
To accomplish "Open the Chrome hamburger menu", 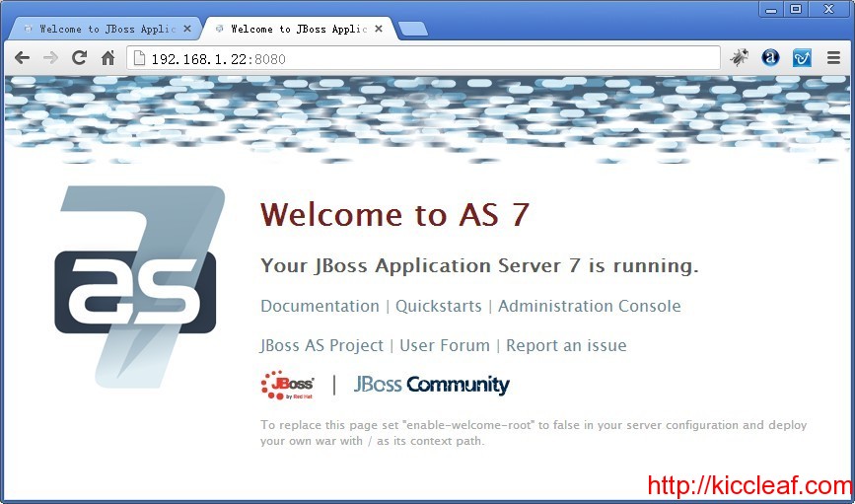I will pos(833,57).
